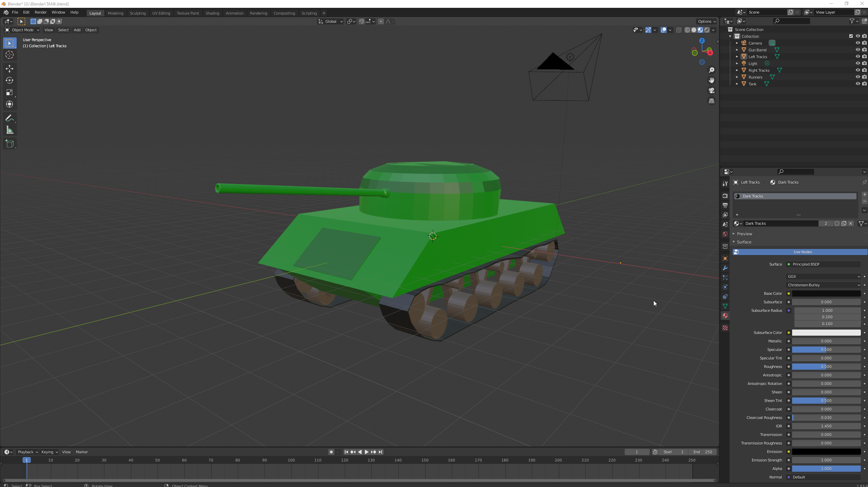Hide the Camera object in viewport
This screenshot has width=868, height=487.
click(x=857, y=43)
